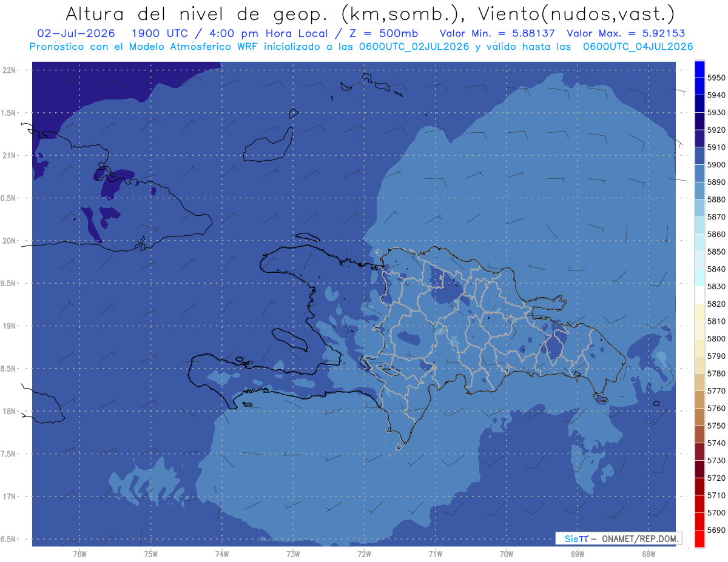Pick the color swatch between 5910 and 5920
Viewport: 728px width, 562px height.
point(699,139)
